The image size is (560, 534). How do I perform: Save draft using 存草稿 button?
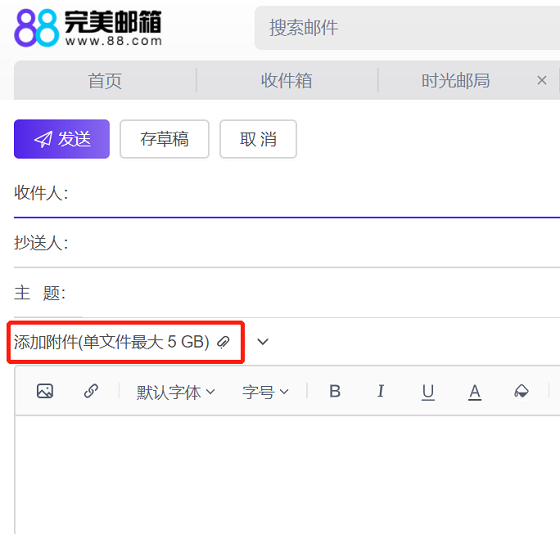point(164,139)
